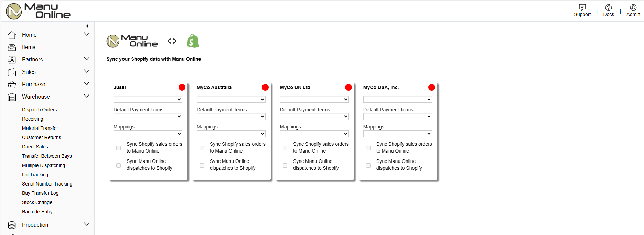Click the red status dot for MyCo UK Ltd
644x235 pixels.
348,87
